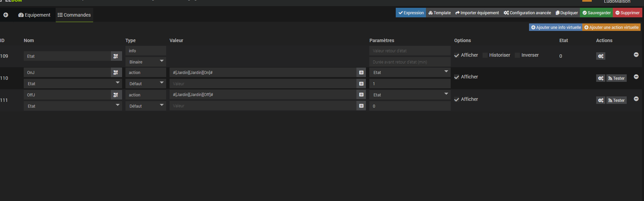The width and height of the screenshot is (644, 201).
Task: Open Etat parameter dropdown for OnJ row
Action: (x=410, y=72)
